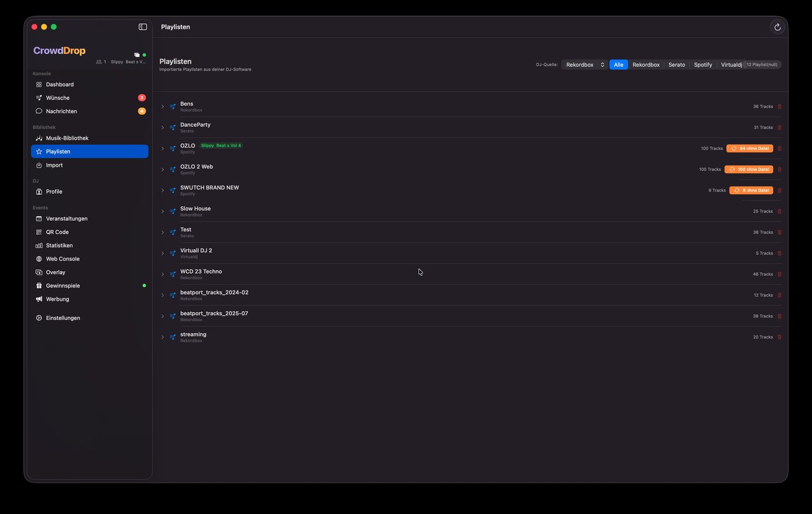Open the Overlay settings

coord(55,272)
